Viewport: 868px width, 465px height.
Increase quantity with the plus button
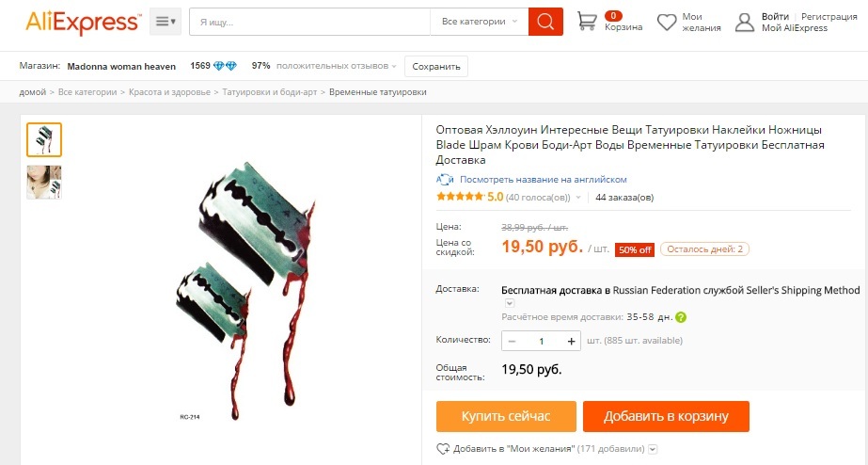coord(571,341)
